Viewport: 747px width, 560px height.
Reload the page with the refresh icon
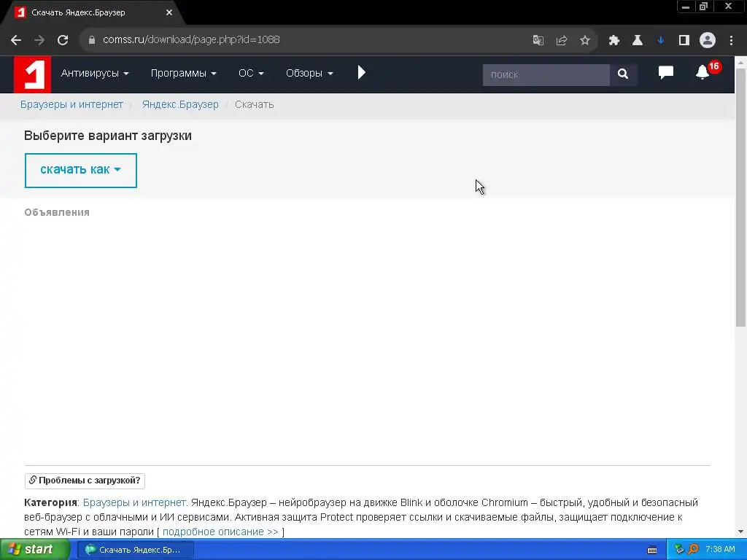[x=63, y=40]
